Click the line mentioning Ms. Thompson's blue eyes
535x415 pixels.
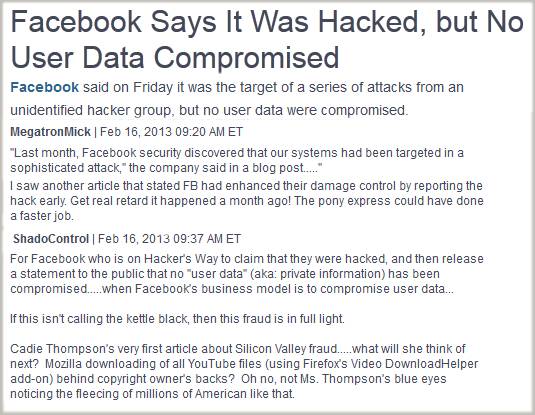pos(228,379)
